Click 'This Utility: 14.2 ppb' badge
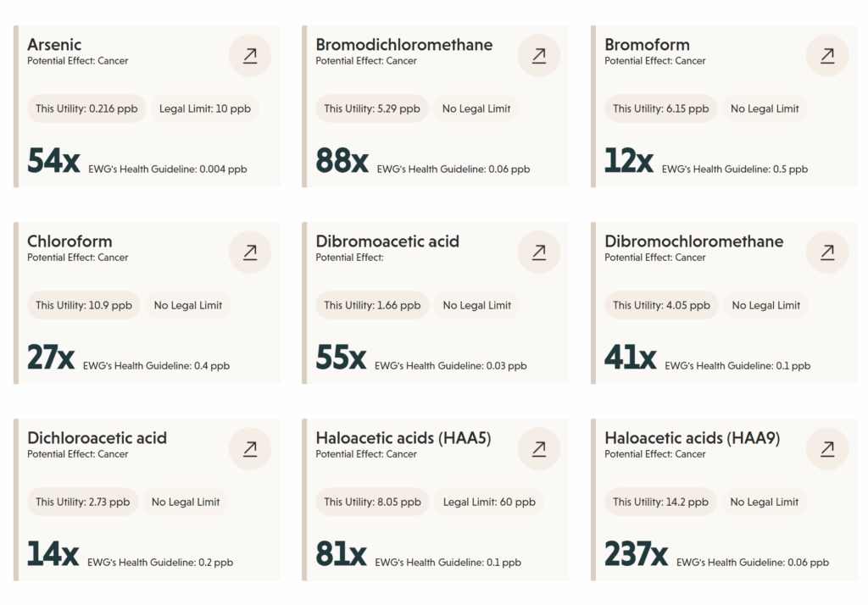Image resolution: width=868 pixels, height=605 pixels. [660, 502]
